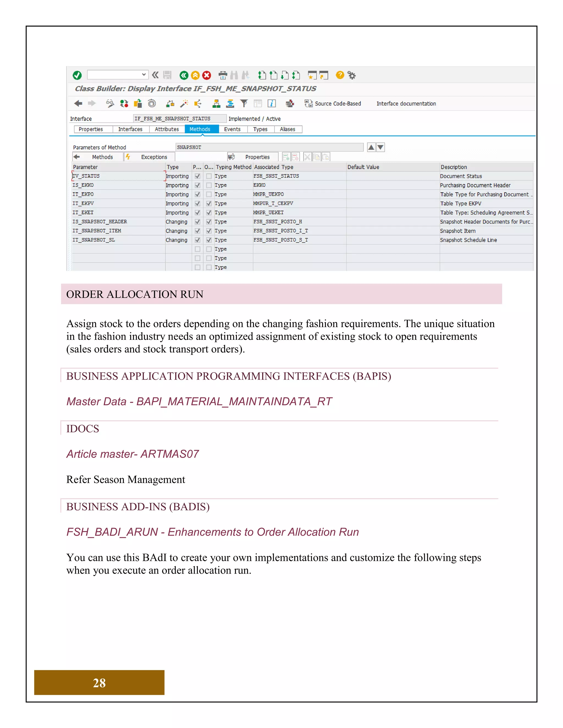Click the red Cancel icon
563x728 pixels.
point(207,75)
